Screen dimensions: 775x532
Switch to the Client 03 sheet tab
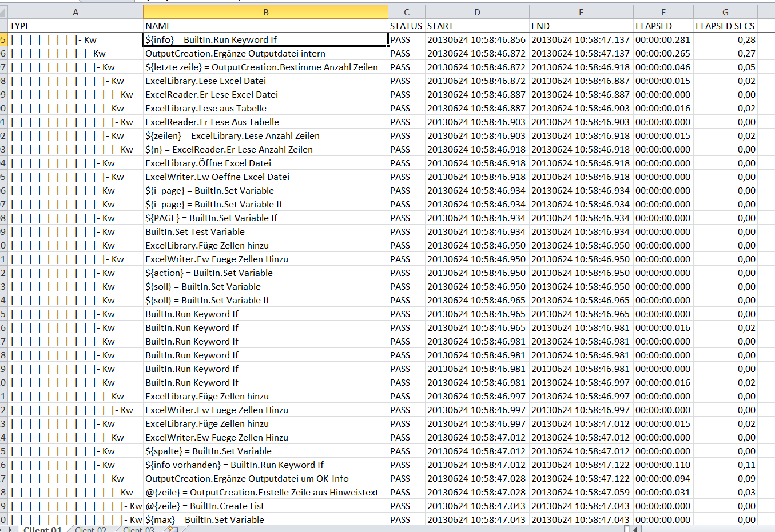tap(138, 529)
